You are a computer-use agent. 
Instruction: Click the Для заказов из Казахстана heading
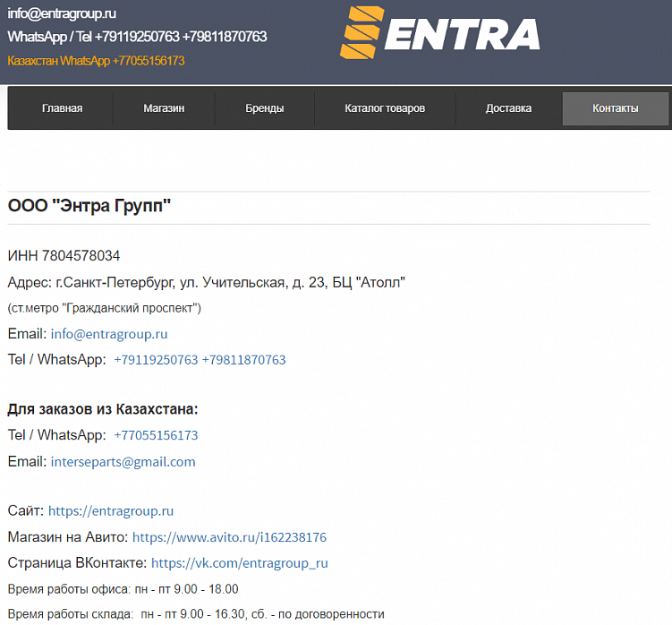click(103, 409)
